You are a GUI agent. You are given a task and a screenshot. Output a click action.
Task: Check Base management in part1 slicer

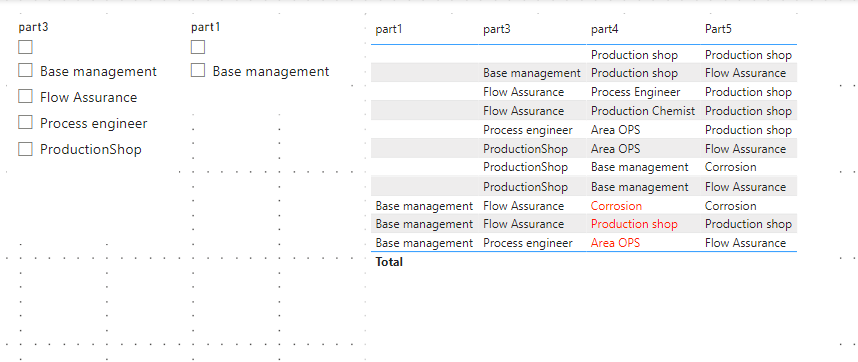[x=198, y=71]
